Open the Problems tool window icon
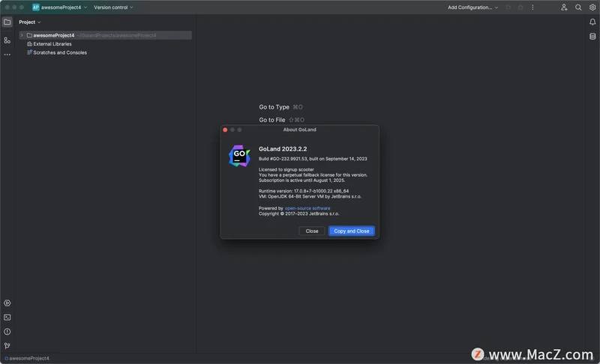 click(7, 332)
